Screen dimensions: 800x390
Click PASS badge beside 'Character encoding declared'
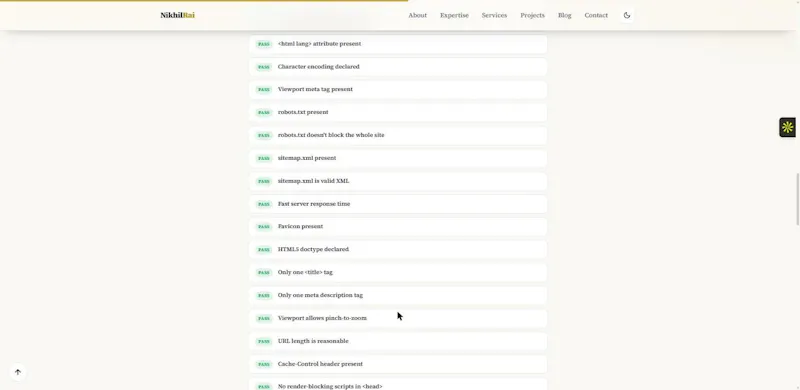(x=264, y=67)
